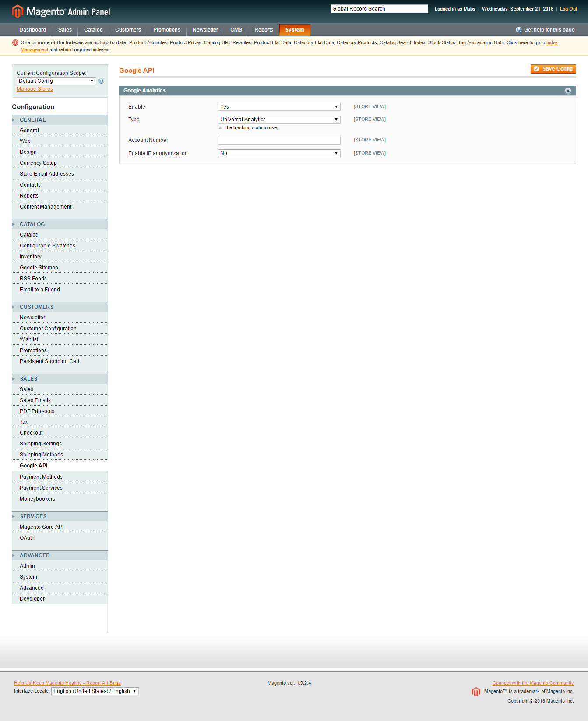Screen dimensions: 588x721
Task: Open the Promotions top menu
Action: click(167, 30)
